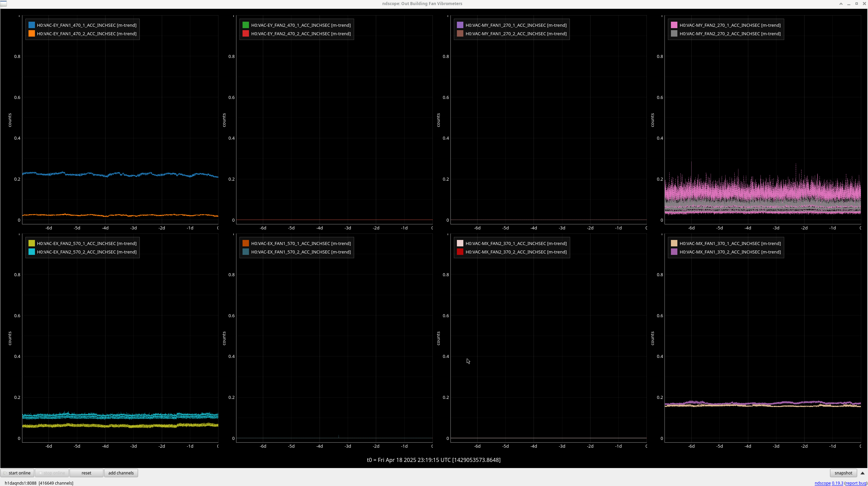868x486 pixels.
Task: Click the keep-above arrow icon in title bar
Action: tap(841, 4)
